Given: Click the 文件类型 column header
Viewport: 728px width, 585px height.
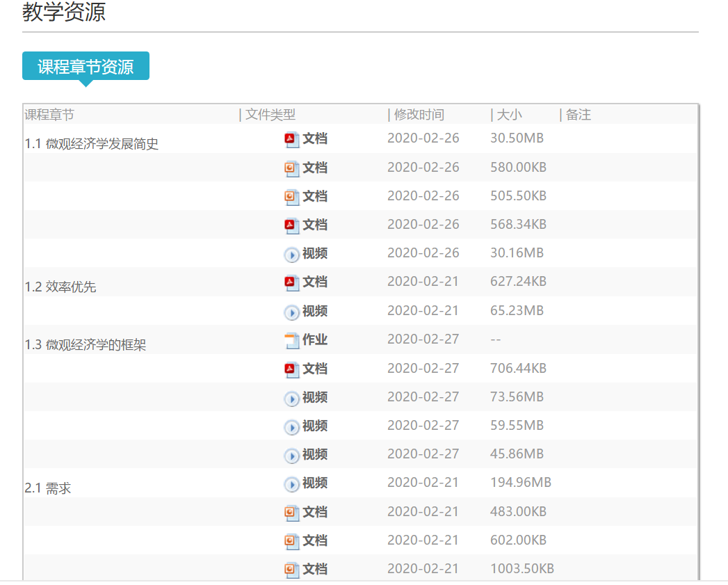Looking at the screenshot, I should [x=270, y=115].
